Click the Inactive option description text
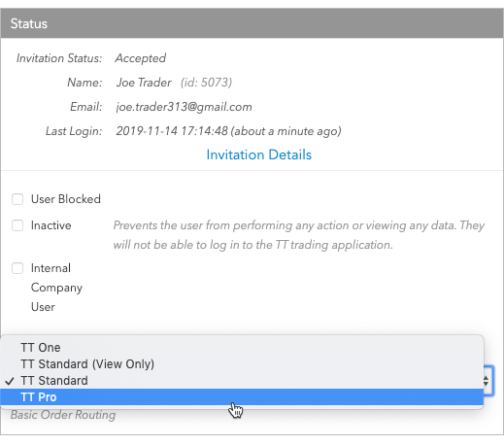Viewport: 504px width, 445px height. click(x=299, y=235)
